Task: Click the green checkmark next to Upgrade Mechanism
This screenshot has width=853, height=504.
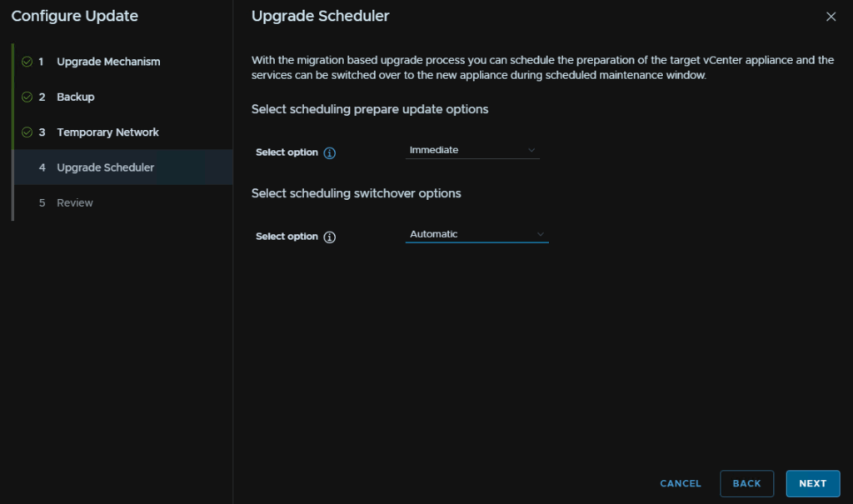Action: point(27,62)
